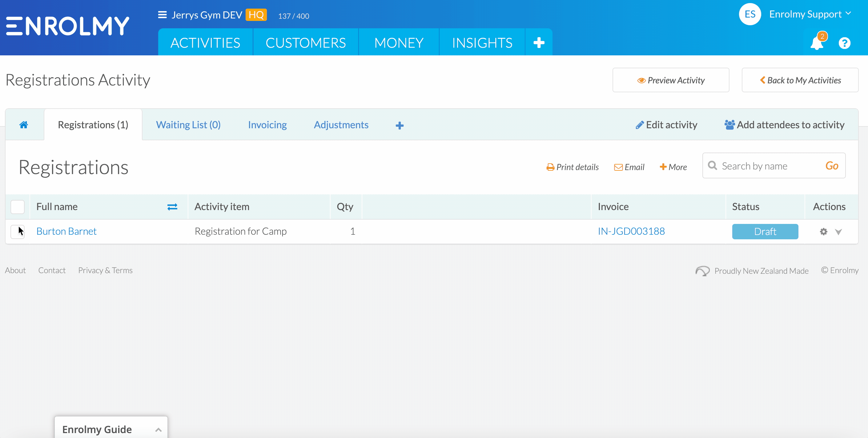Open the notifications bell
The height and width of the screenshot is (438, 868).
coord(817,43)
